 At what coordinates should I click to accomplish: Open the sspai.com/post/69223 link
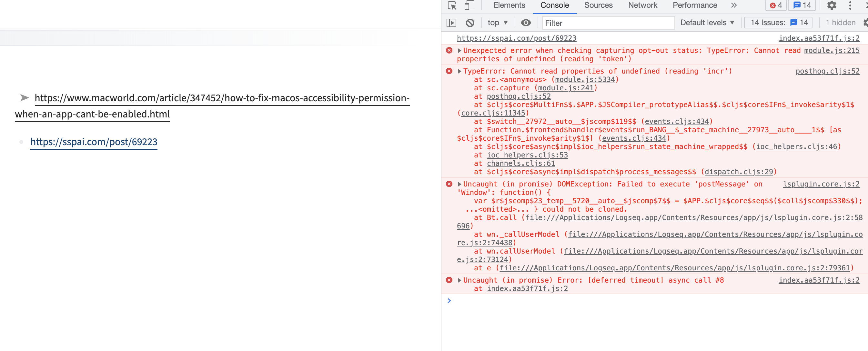93,142
